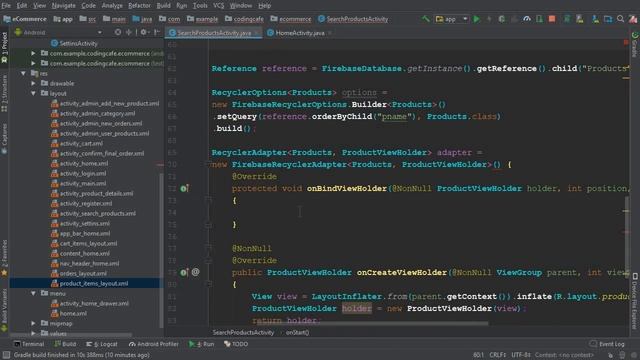Click the Search Everywhere magnifier icon

[x=620, y=19]
